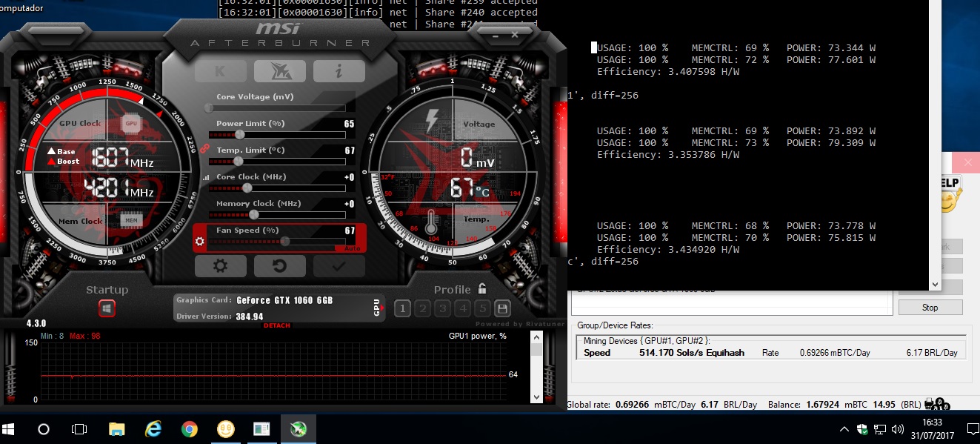Open the Afterburner information i button

(339, 71)
